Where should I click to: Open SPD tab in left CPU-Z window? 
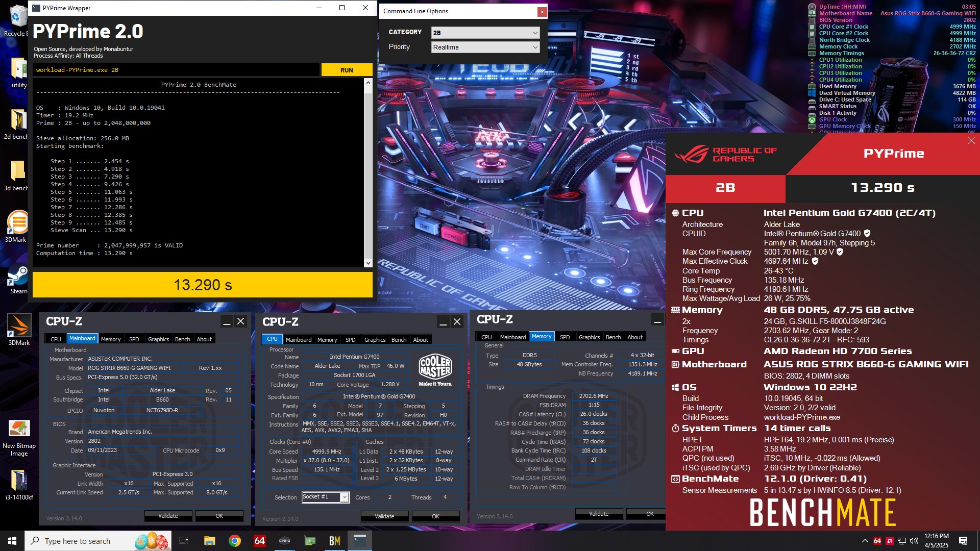click(134, 339)
